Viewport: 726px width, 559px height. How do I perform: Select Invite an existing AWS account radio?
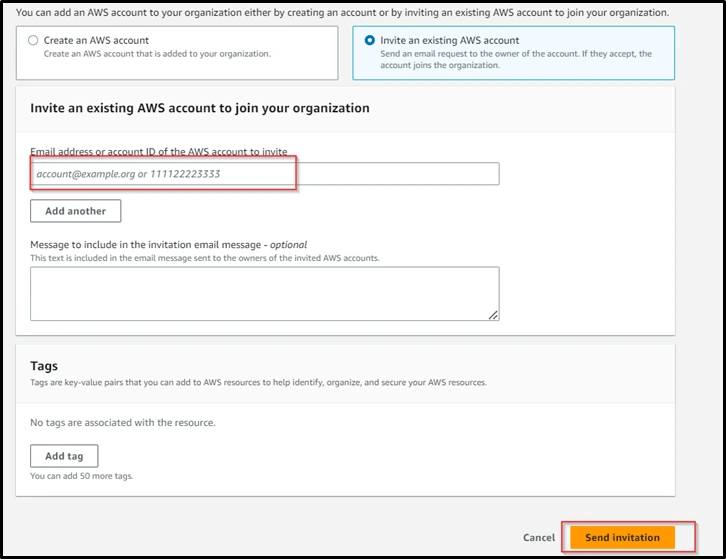(369, 40)
